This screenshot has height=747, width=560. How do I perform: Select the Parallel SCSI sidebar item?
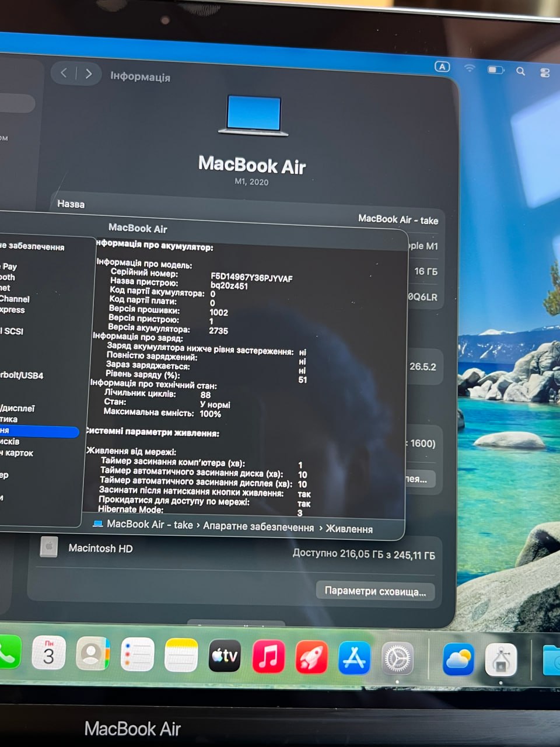[x=12, y=331]
